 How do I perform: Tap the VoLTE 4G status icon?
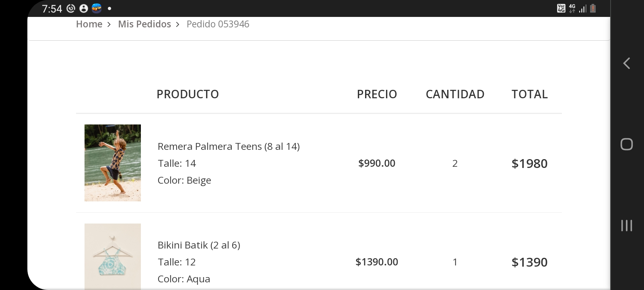pos(561,8)
